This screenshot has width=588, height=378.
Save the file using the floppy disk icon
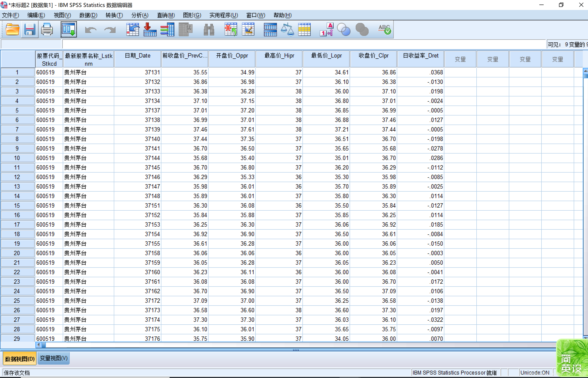[30, 30]
